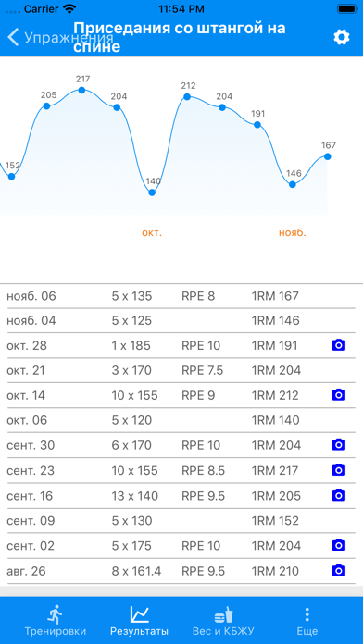This screenshot has width=363, height=644.
Task: Tap the 13 x 140 set value
Action: [135, 496]
